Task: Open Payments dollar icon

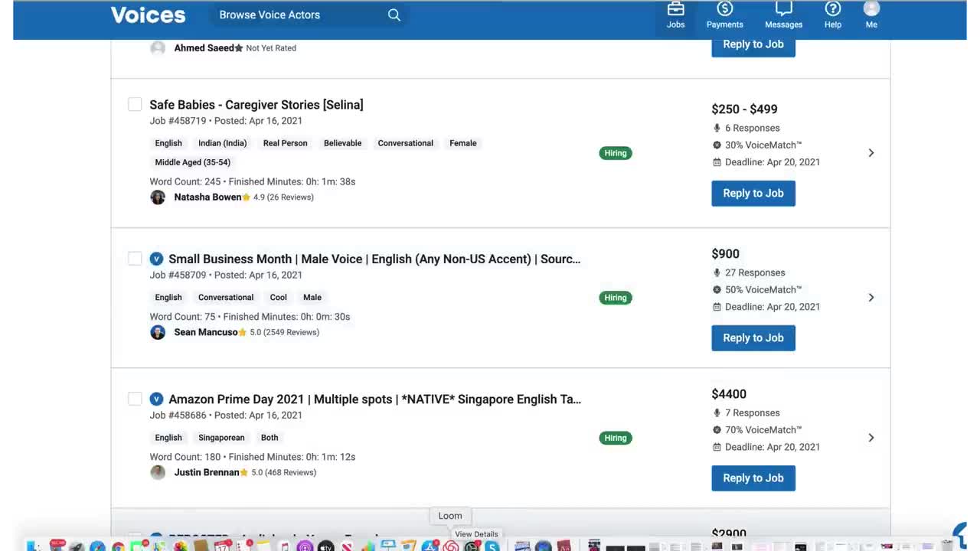Action: point(724,8)
